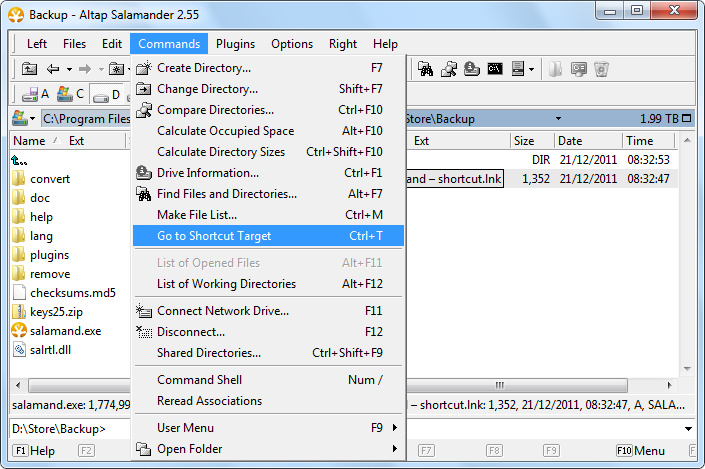Open the right panel path history dropdown
The width and height of the screenshot is (705, 469).
click(x=558, y=119)
